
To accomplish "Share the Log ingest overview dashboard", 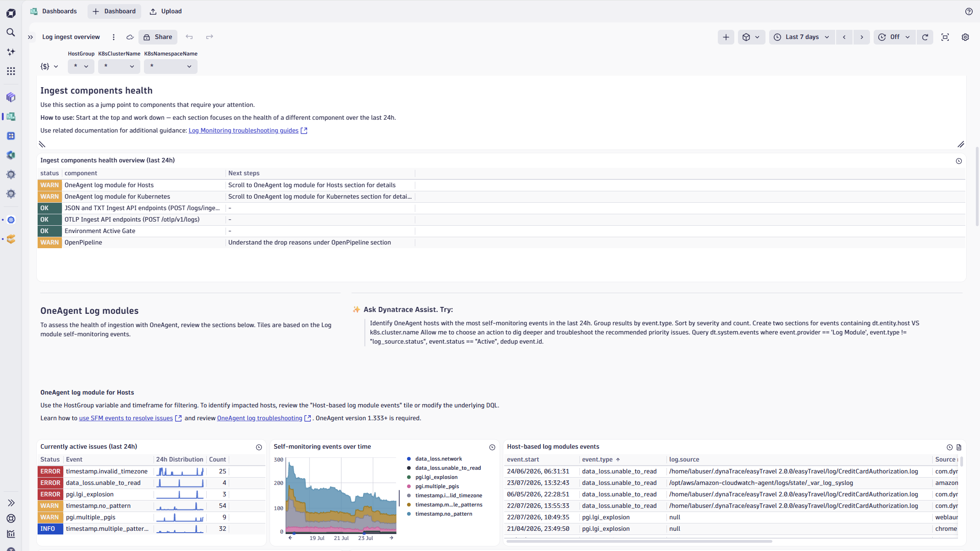I will pyautogui.click(x=158, y=37).
